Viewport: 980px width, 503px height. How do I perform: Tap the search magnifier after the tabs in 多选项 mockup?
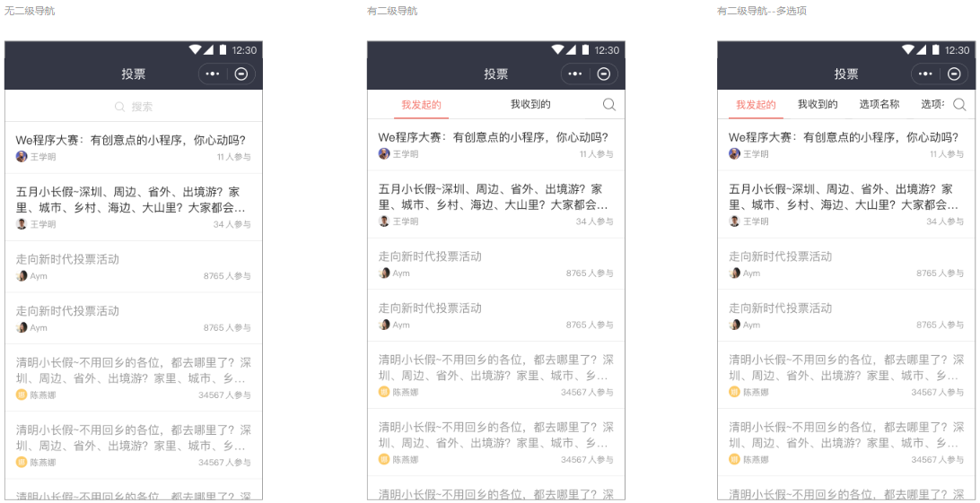point(959,105)
